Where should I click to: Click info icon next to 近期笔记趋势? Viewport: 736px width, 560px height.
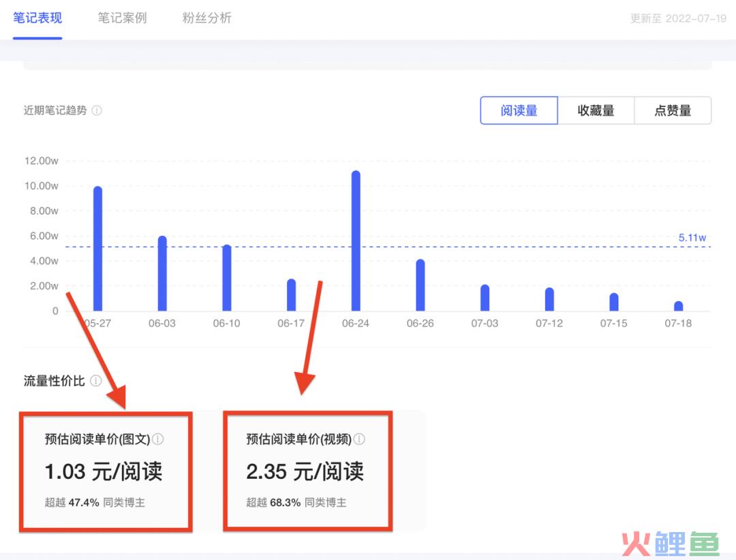coord(97,110)
